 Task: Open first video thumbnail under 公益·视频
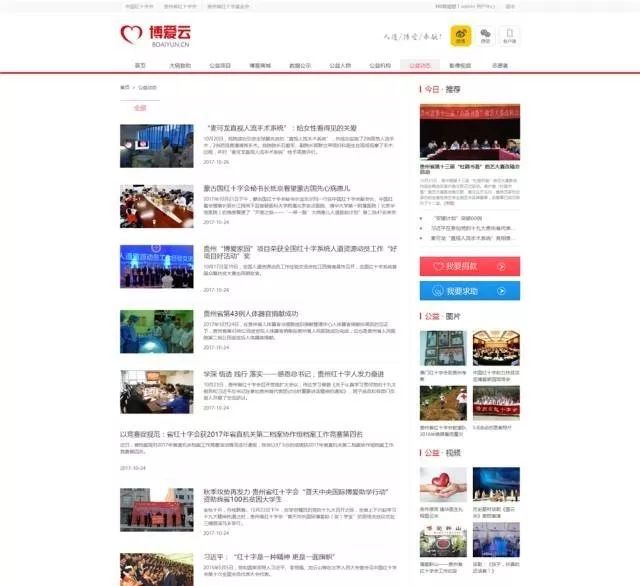click(x=443, y=486)
